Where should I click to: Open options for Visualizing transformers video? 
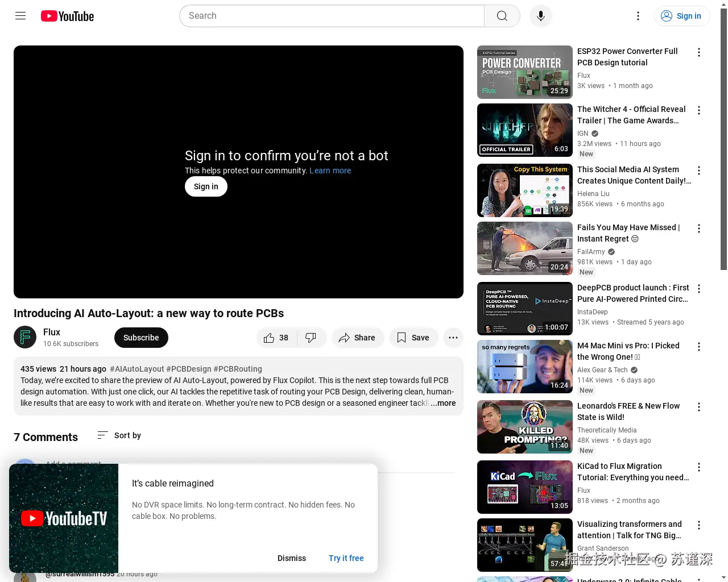[699, 525]
